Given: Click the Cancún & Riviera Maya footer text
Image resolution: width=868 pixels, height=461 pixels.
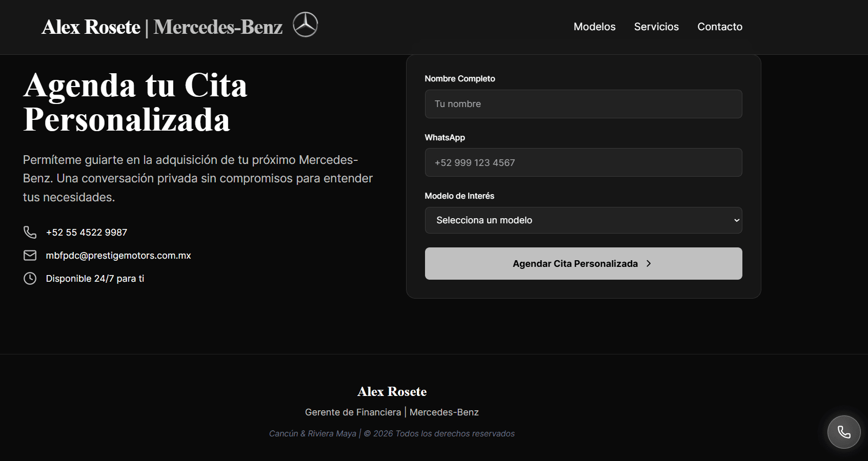Looking at the screenshot, I should click(x=312, y=433).
